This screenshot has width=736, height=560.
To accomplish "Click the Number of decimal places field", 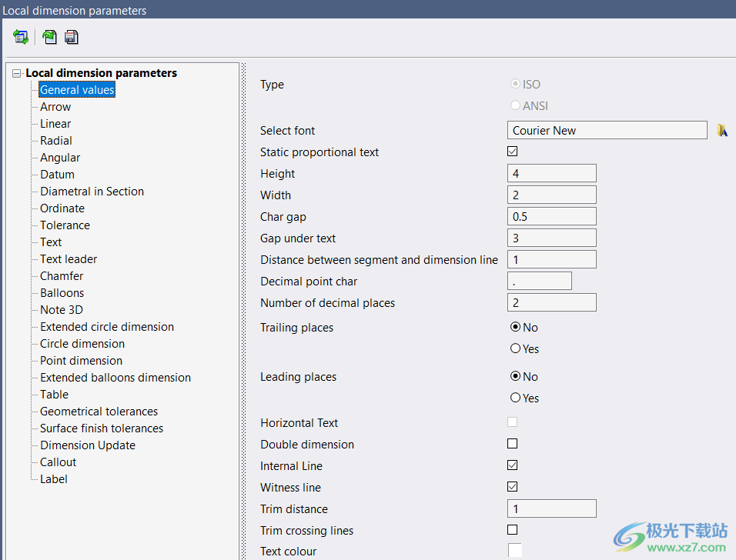I will pos(551,302).
